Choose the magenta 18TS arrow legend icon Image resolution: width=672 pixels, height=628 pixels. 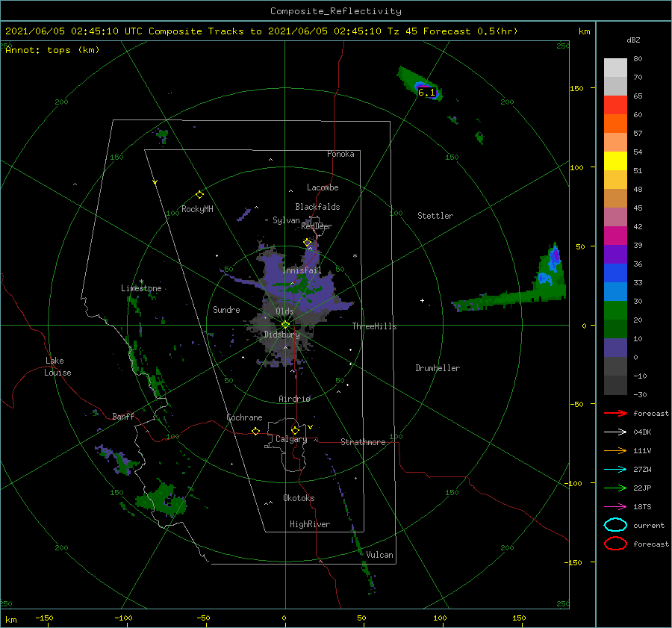(x=615, y=507)
